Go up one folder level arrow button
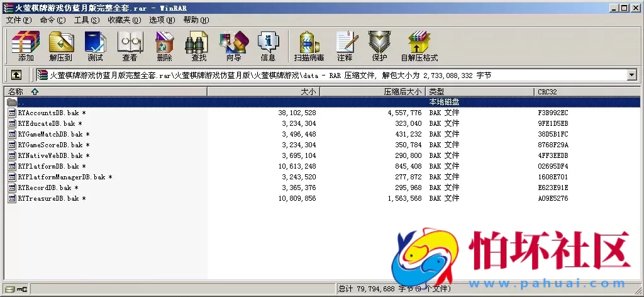644x297 pixels. tap(16, 75)
